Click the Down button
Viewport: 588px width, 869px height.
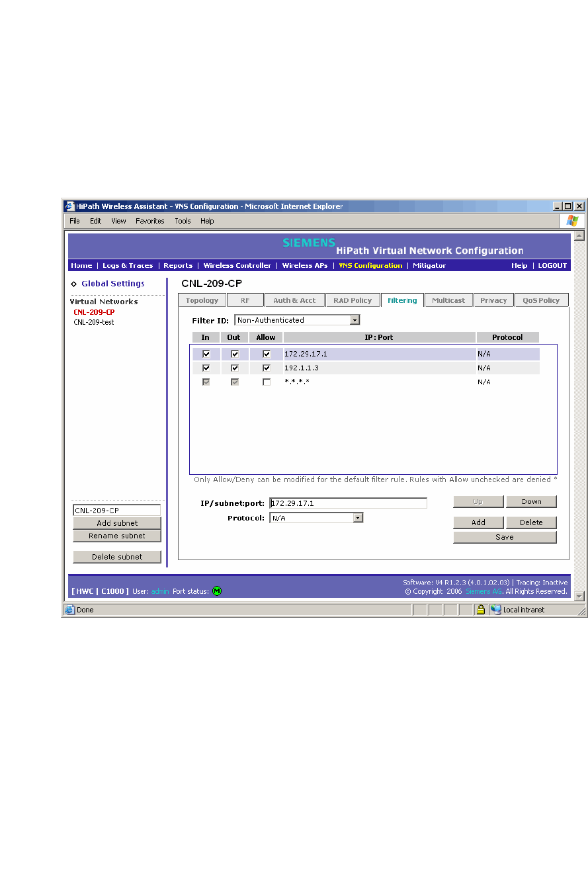click(x=531, y=502)
